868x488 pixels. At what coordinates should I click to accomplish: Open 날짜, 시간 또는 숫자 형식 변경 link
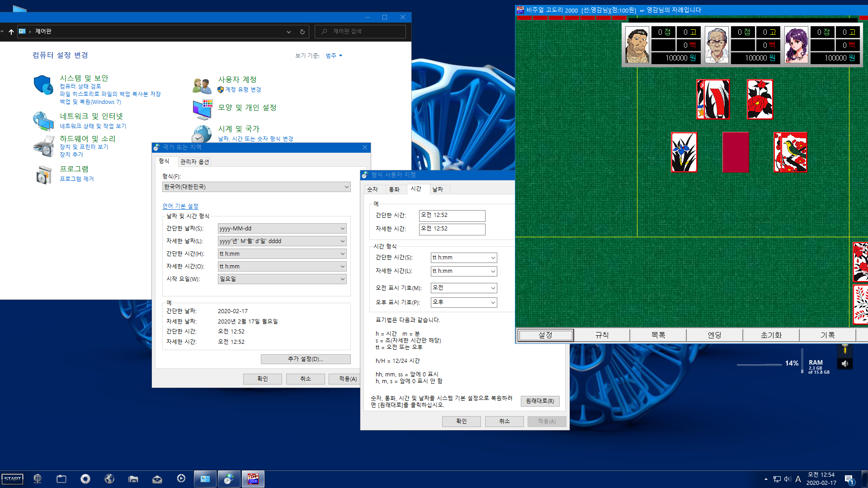[256, 139]
